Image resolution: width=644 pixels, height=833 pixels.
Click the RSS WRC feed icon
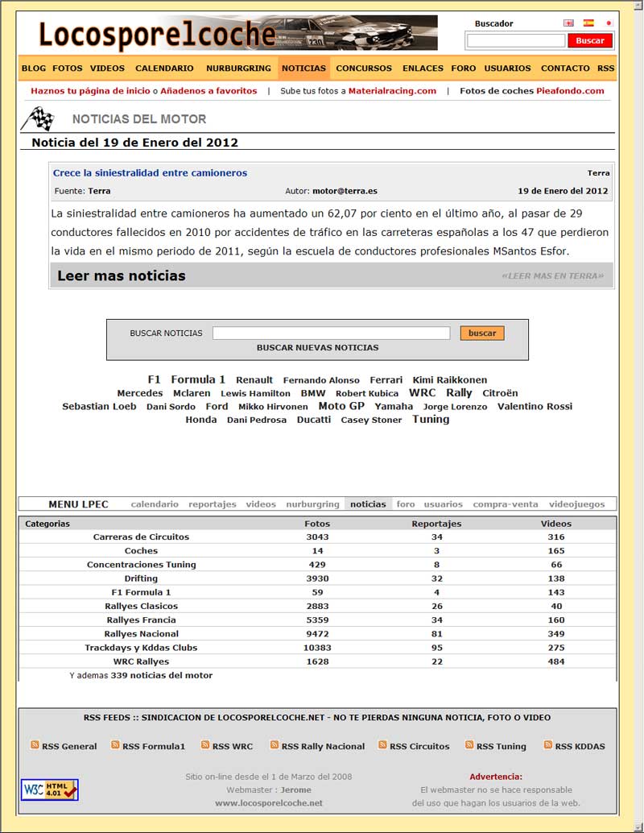[205, 745]
